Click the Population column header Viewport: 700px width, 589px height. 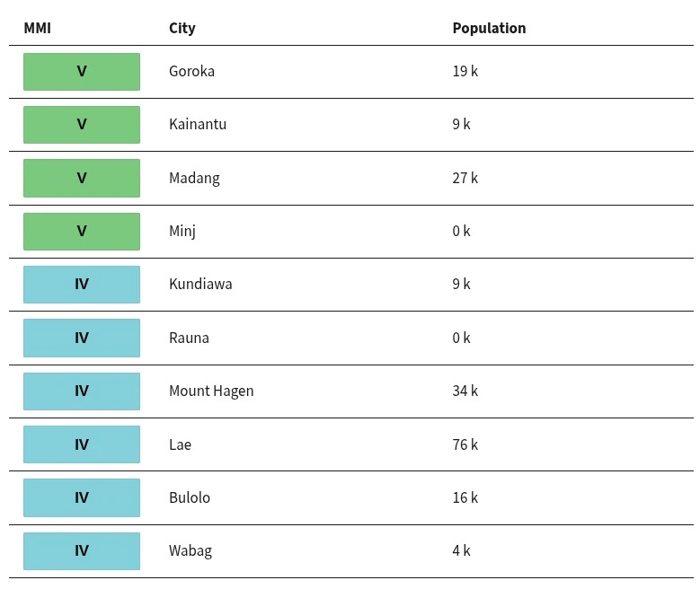490,28
